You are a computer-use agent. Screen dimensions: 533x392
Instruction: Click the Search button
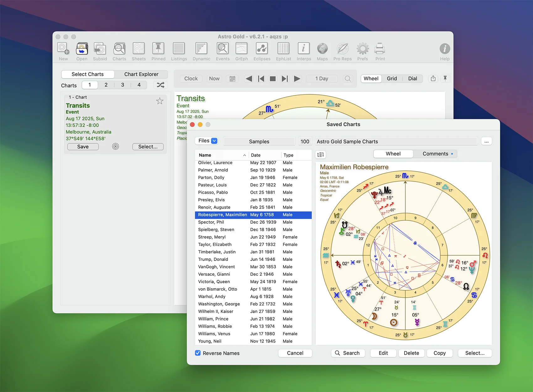[x=348, y=353]
